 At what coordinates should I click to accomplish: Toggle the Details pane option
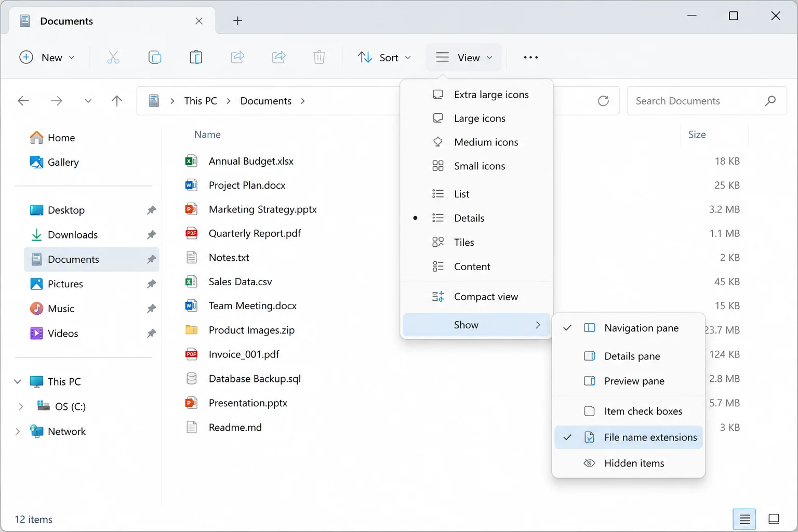pos(629,356)
